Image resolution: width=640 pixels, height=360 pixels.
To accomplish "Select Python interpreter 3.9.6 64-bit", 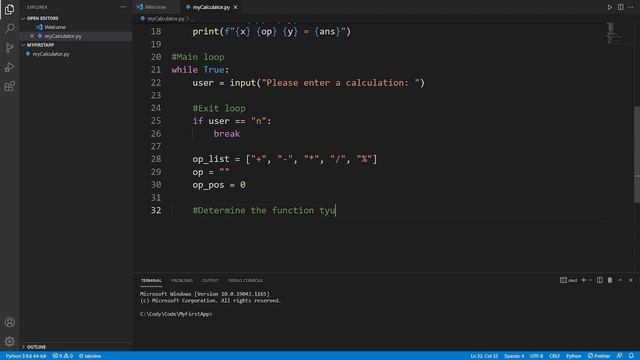I will 26,356.
